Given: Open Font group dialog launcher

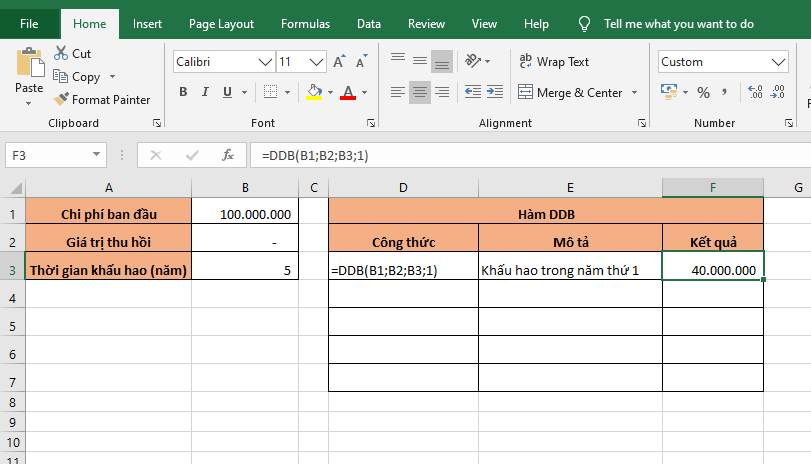Looking at the screenshot, I should pyautogui.click(x=371, y=123).
